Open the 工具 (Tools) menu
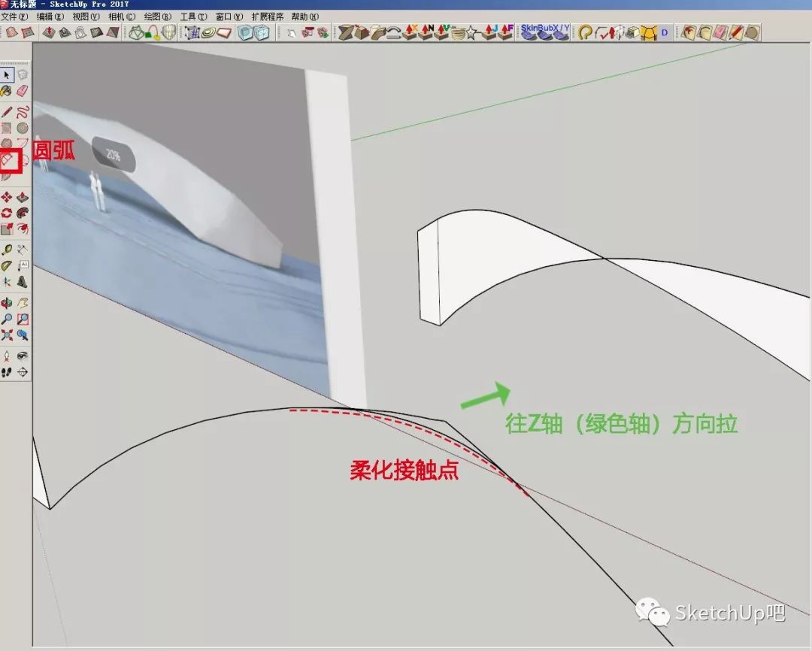The image size is (812, 651). 193,17
